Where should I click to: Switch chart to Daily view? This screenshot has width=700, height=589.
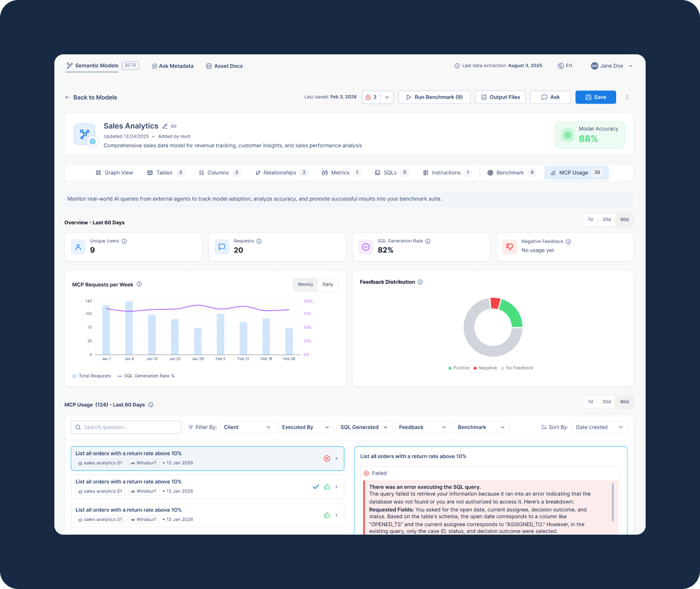click(328, 284)
